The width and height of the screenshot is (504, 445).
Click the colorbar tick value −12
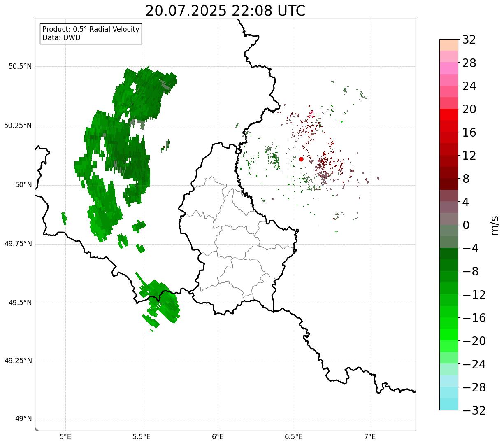click(474, 295)
